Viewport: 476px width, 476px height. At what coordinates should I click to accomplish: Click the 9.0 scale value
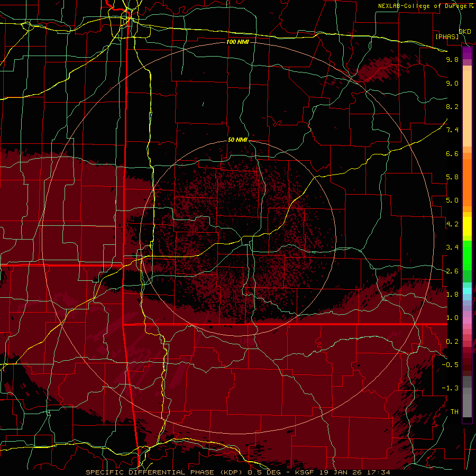pos(452,83)
